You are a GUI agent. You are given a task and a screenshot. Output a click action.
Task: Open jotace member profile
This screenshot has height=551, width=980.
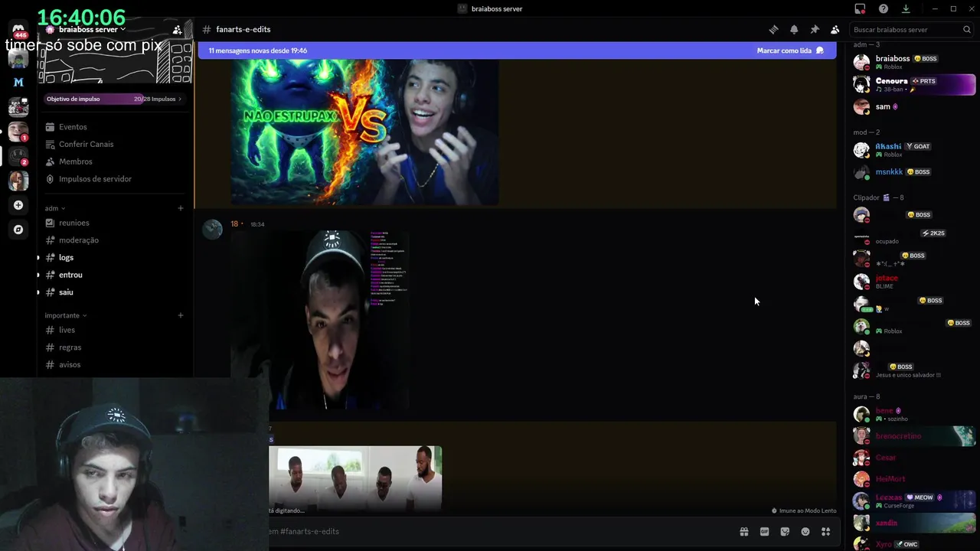click(914, 282)
